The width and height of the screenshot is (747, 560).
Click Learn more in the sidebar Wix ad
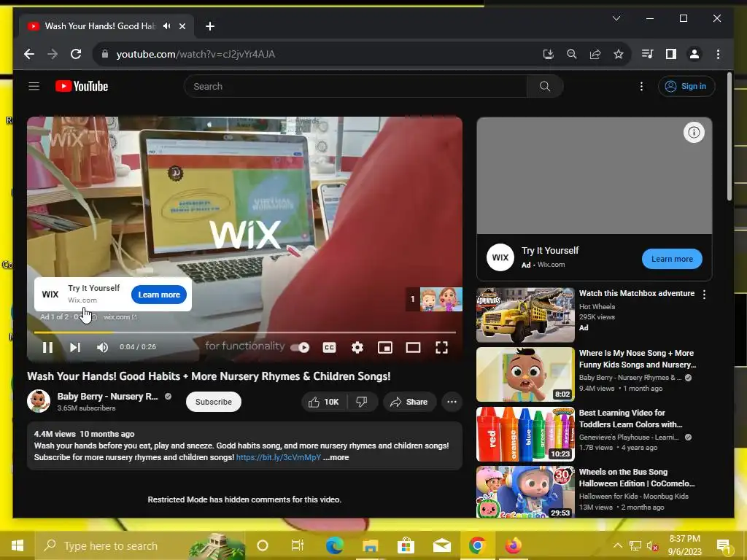pyautogui.click(x=672, y=259)
